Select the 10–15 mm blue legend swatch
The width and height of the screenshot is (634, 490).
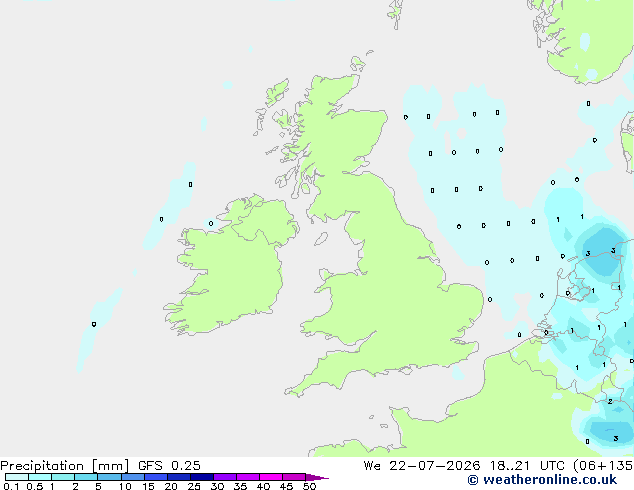(133, 477)
